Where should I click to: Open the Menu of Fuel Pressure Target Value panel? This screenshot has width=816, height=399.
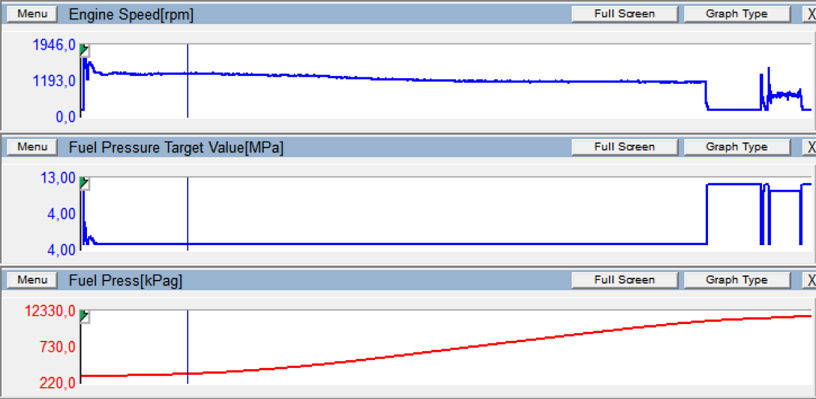[x=32, y=147]
